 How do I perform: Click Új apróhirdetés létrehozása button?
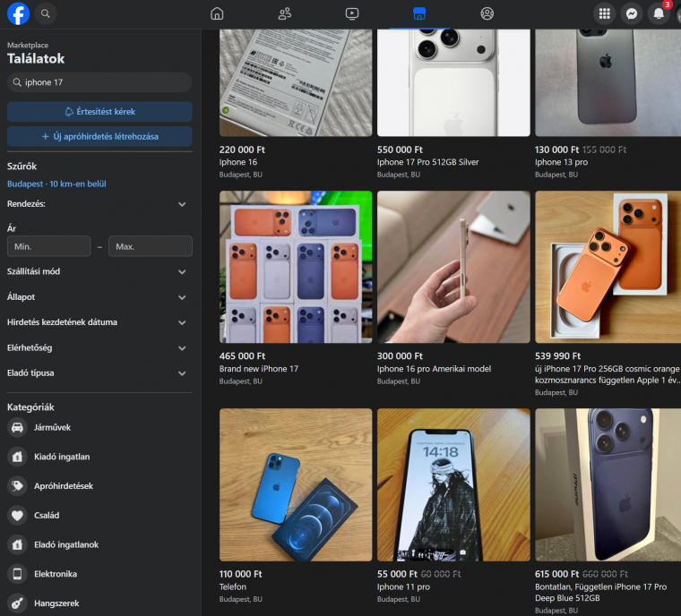(99, 137)
